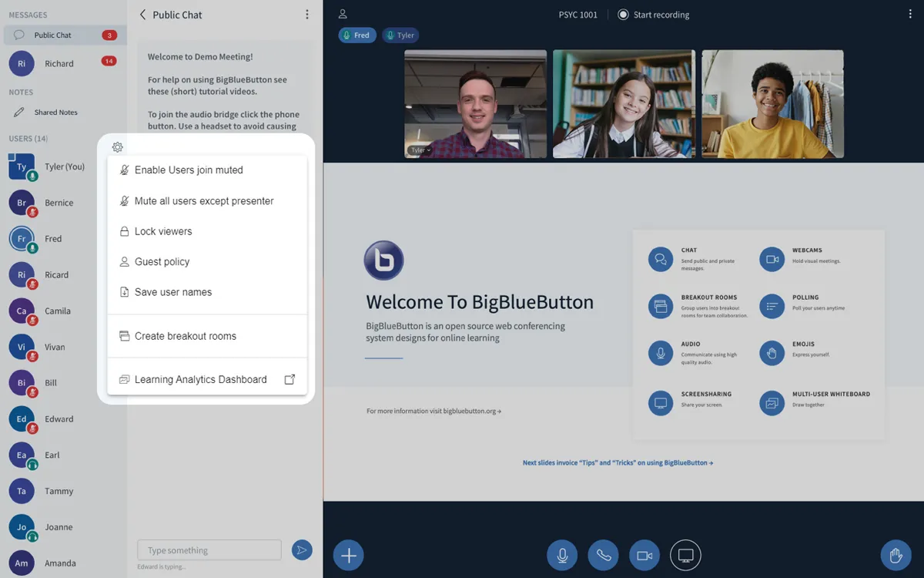Follow the Next slides Tips and Tricks link
Image resolution: width=924 pixels, height=578 pixels.
618,463
